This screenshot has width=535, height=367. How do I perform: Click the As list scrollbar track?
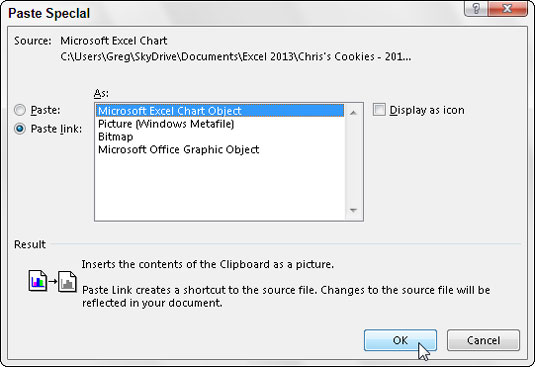pos(353,161)
